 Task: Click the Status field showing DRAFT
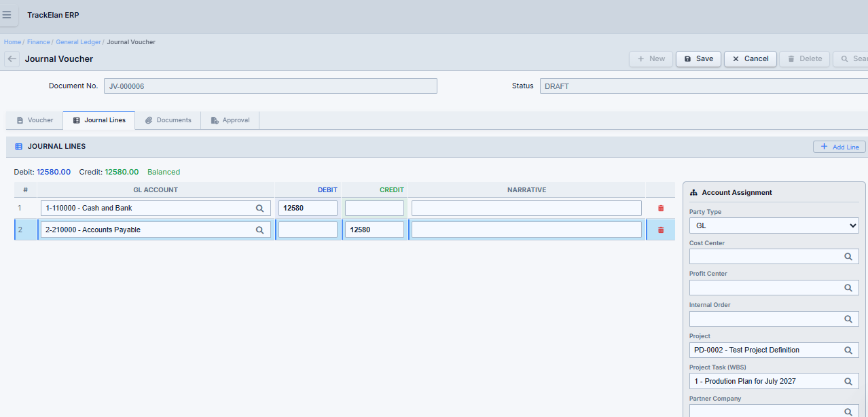coord(704,86)
